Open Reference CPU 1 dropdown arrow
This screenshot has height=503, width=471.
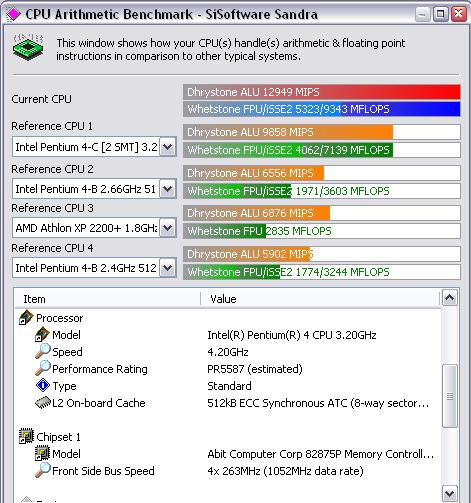[167, 146]
